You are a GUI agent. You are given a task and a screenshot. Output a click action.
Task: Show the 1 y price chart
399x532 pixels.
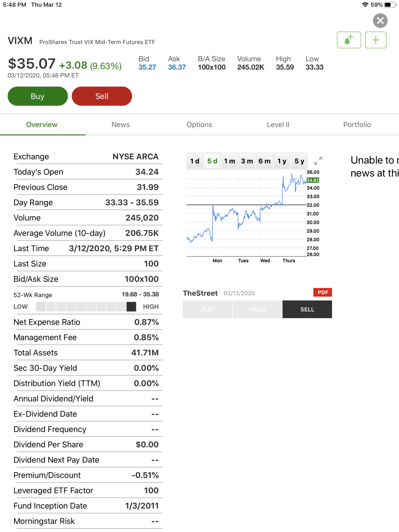coord(282,161)
